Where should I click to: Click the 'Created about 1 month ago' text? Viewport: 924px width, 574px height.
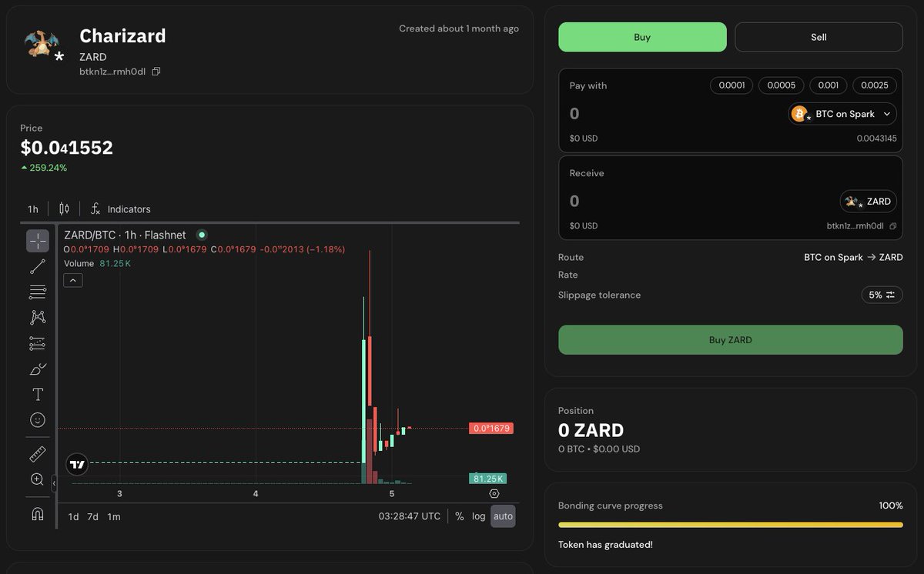pos(459,28)
